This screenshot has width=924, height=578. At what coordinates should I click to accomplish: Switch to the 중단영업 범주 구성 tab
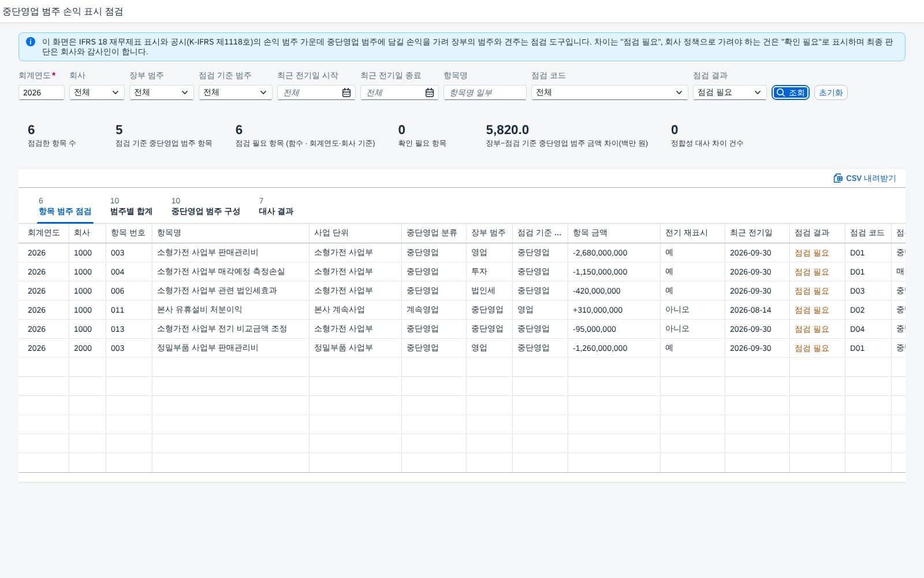pos(206,207)
